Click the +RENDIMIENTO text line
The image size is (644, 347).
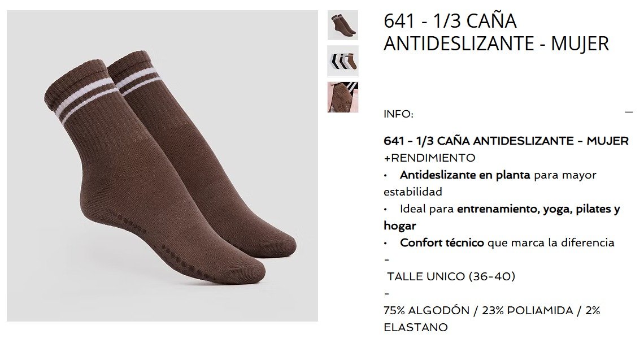(429, 158)
